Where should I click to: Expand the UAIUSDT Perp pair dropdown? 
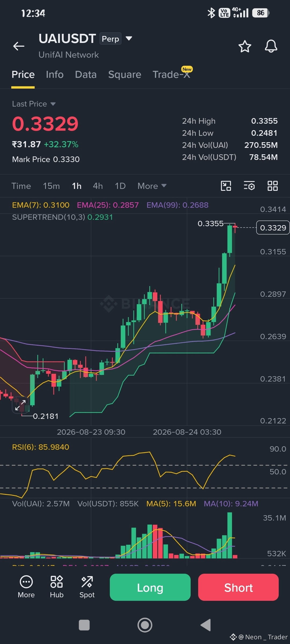click(129, 38)
